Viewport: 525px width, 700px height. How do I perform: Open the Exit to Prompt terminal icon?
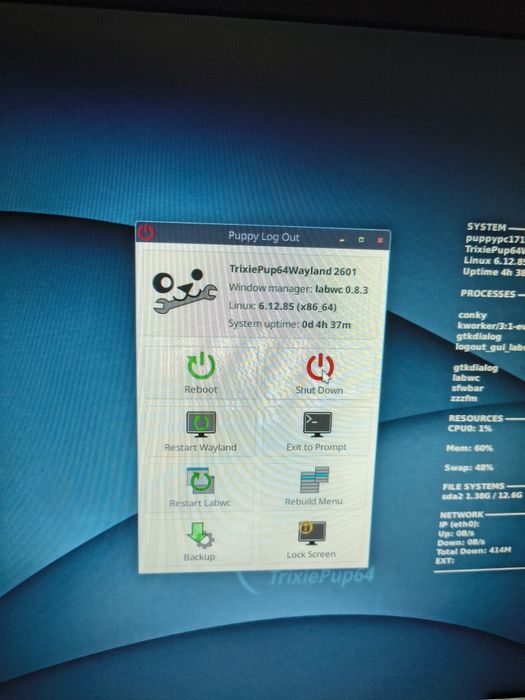317,424
